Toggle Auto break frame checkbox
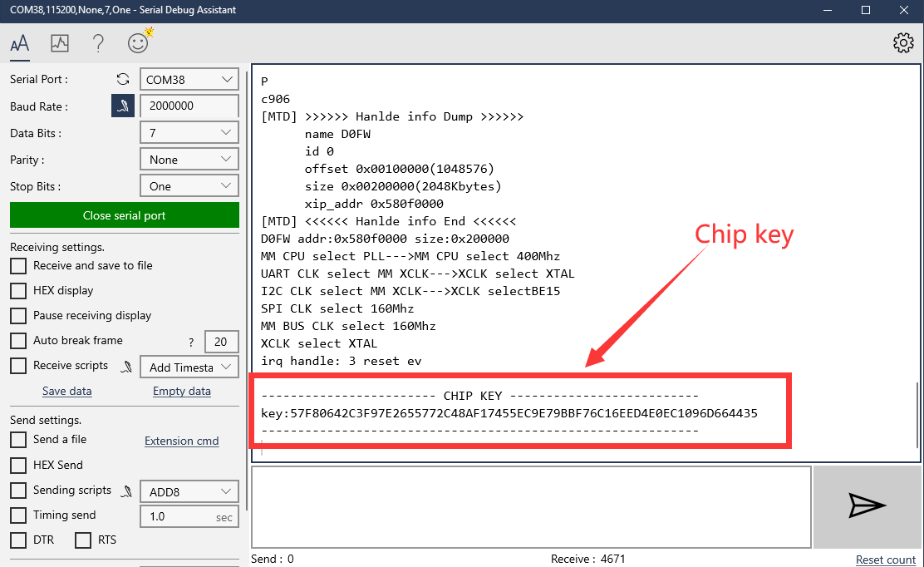The width and height of the screenshot is (924, 567). 18,341
